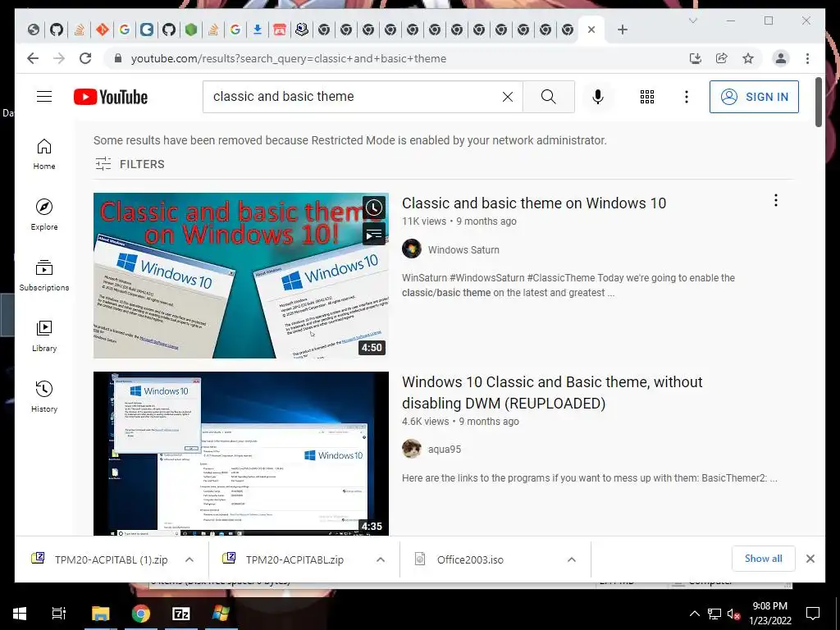Show hidden system tray icons
Viewport: 840px width, 630px height.
point(694,614)
